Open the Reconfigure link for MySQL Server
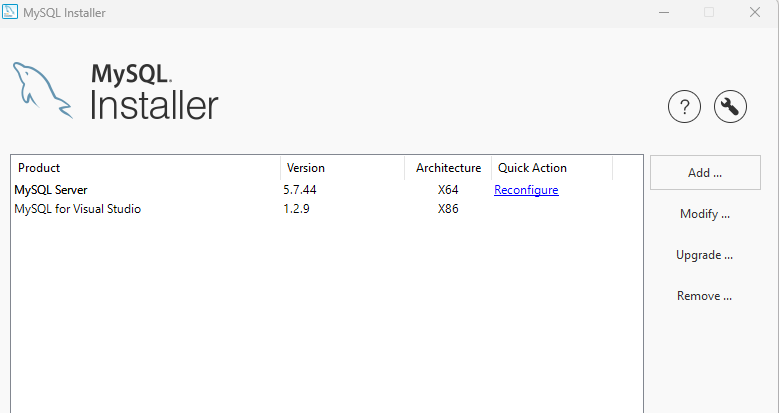Image resolution: width=779 pixels, height=413 pixels. (526, 190)
